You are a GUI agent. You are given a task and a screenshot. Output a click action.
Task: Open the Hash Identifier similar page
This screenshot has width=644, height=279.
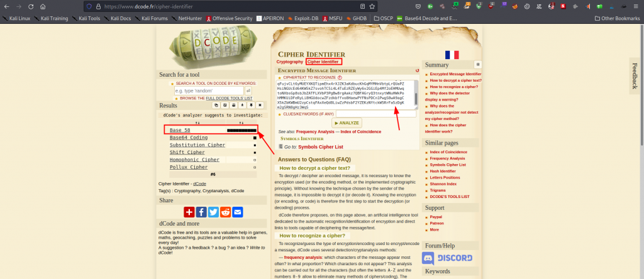[443, 171]
